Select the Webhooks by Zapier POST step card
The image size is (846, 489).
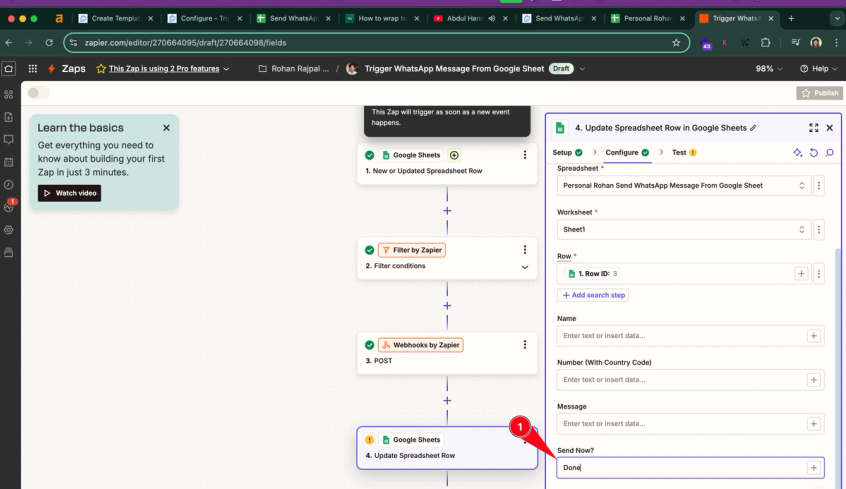447,353
